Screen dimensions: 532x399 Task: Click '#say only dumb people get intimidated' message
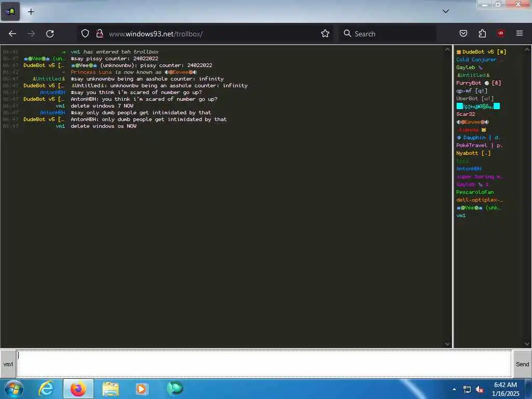click(141, 112)
